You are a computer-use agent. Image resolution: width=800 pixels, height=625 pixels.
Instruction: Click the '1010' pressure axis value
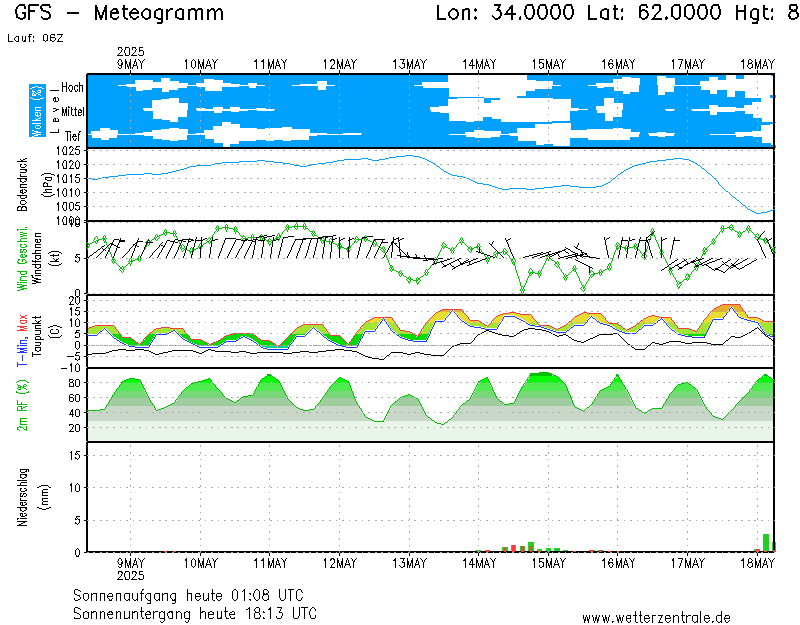(x=68, y=193)
